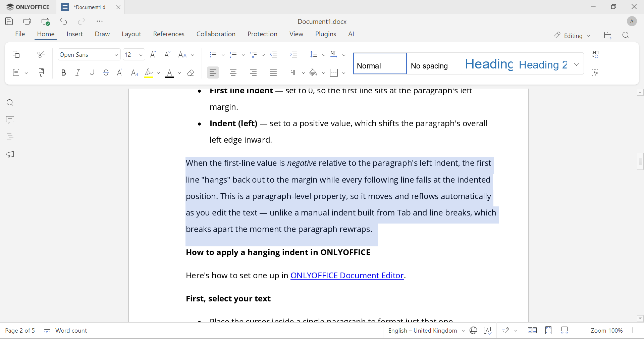The width and height of the screenshot is (644, 339).
Task: Click the Save icon
Action: click(9, 21)
